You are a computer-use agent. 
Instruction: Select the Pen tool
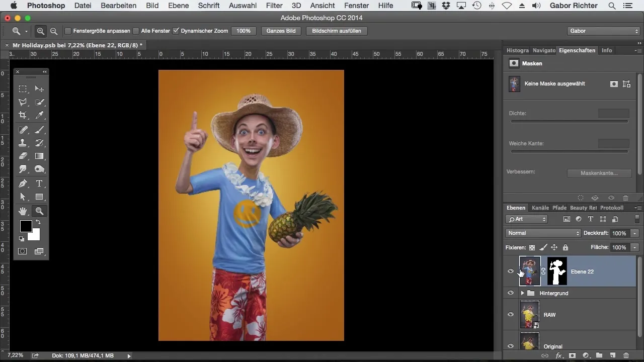pyautogui.click(x=23, y=184)
